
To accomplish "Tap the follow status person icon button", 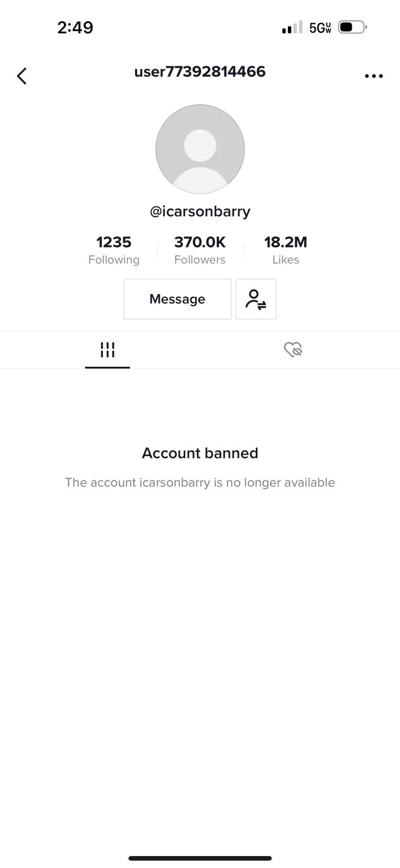I will pyautogui.click(x=256, y=299).
